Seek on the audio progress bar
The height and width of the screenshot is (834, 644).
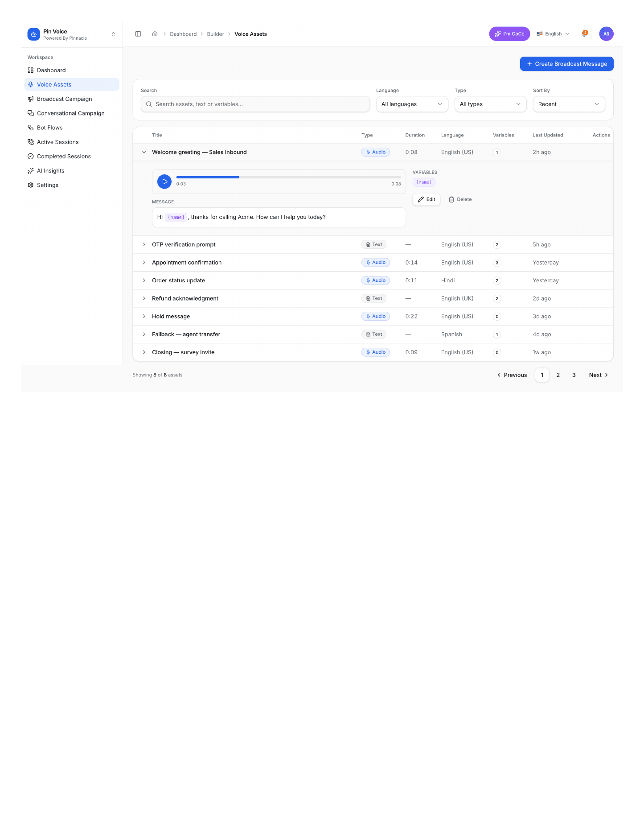288,177
